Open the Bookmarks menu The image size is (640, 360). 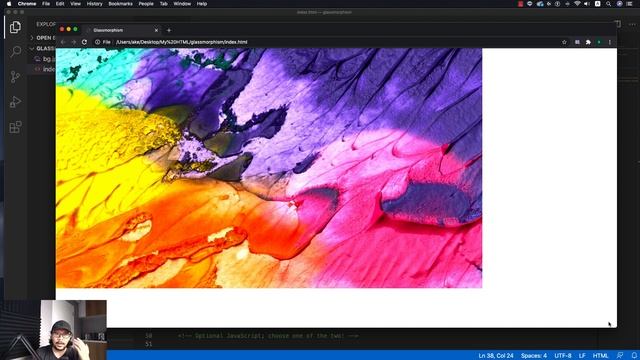[x=120, y=4]
